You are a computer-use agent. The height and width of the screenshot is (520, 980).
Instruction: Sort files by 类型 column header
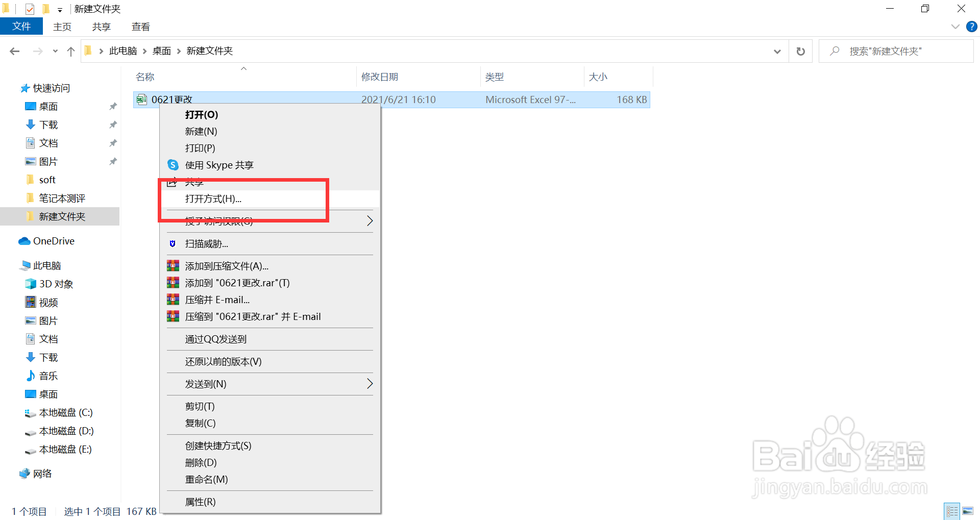495,77
